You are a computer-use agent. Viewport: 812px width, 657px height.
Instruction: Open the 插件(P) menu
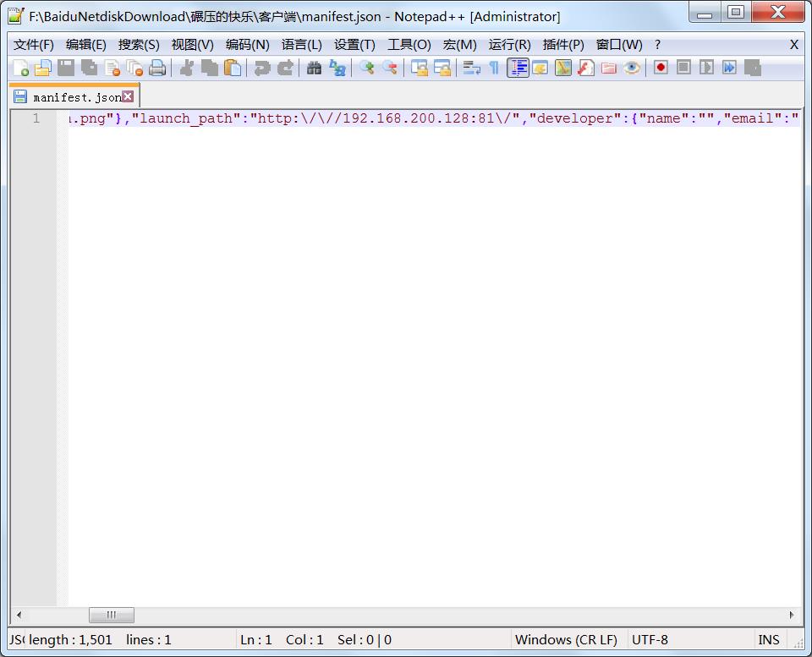pyautogui.click(x=563, y=45)
